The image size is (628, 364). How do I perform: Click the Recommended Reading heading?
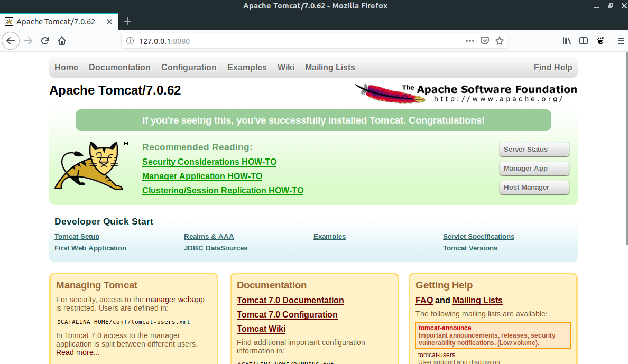click(198, 147)
